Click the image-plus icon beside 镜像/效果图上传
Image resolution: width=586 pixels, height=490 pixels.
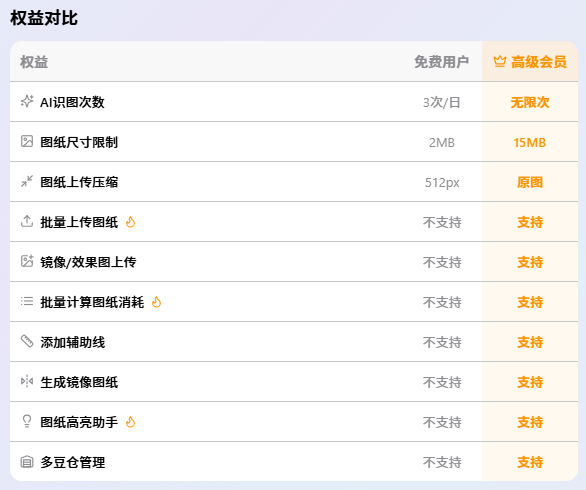tap(27, 261)
